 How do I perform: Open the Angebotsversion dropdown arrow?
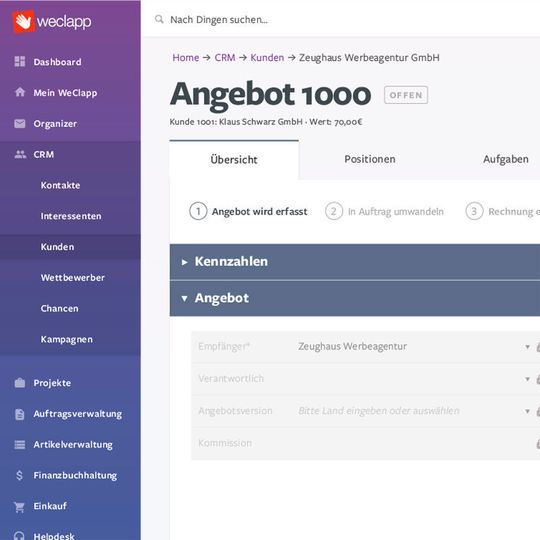pos(527,411)
